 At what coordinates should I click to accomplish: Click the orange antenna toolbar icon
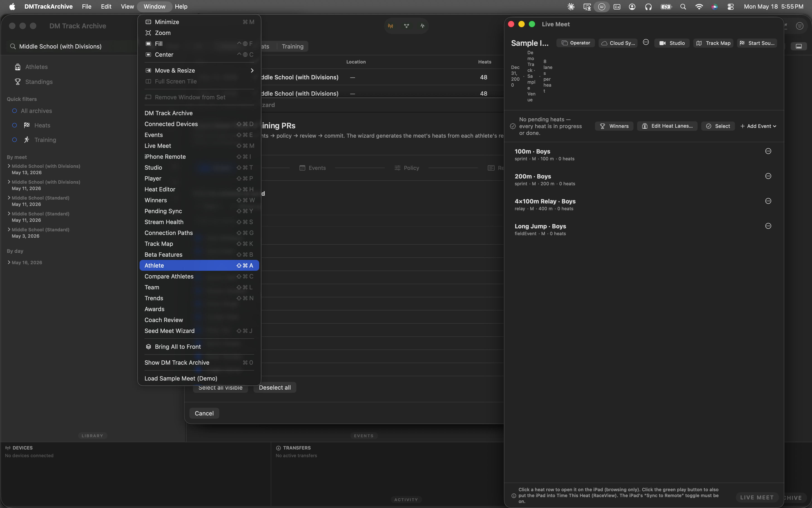[391, 26]
